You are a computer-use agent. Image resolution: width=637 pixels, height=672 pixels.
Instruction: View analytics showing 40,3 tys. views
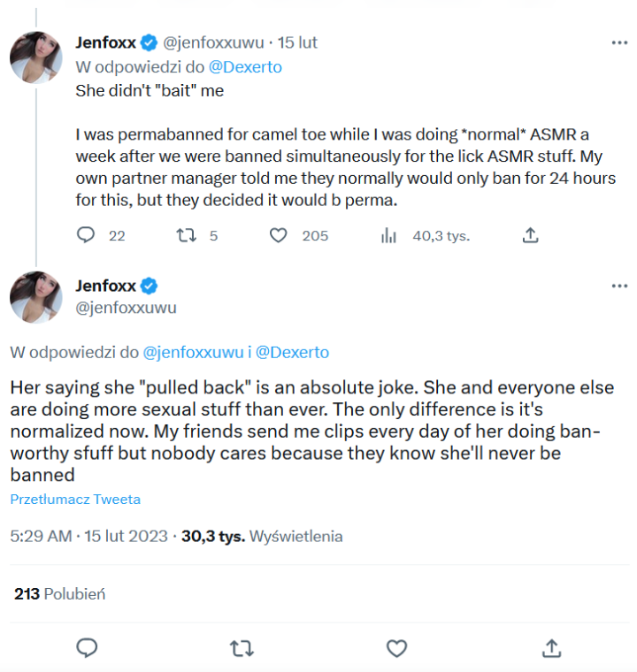[x=388, y=235]
